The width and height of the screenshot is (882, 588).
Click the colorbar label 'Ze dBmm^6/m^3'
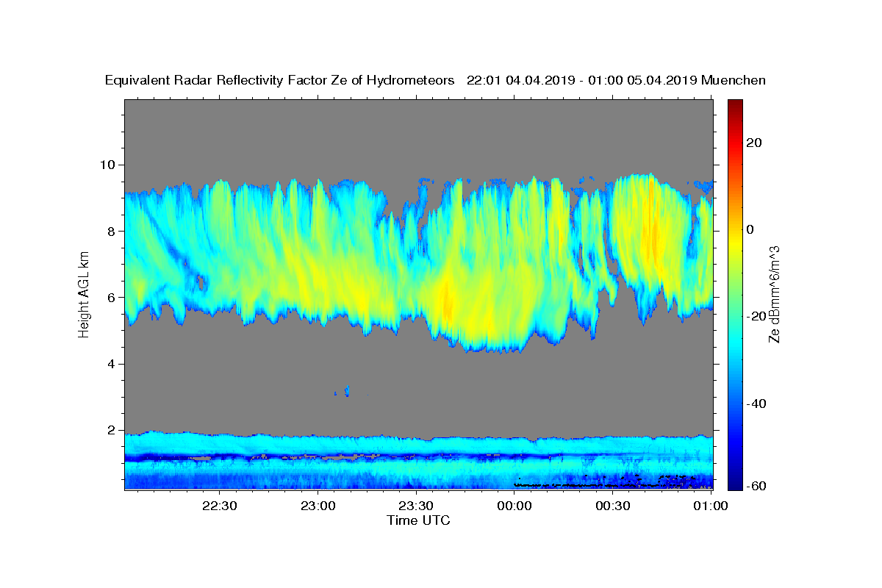pyautogui.click(x=774, y=294)
